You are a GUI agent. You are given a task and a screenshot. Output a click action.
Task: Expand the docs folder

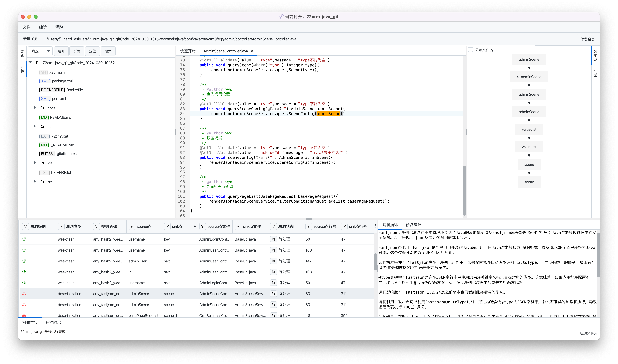pyautogui.click(x=35, y=108)
